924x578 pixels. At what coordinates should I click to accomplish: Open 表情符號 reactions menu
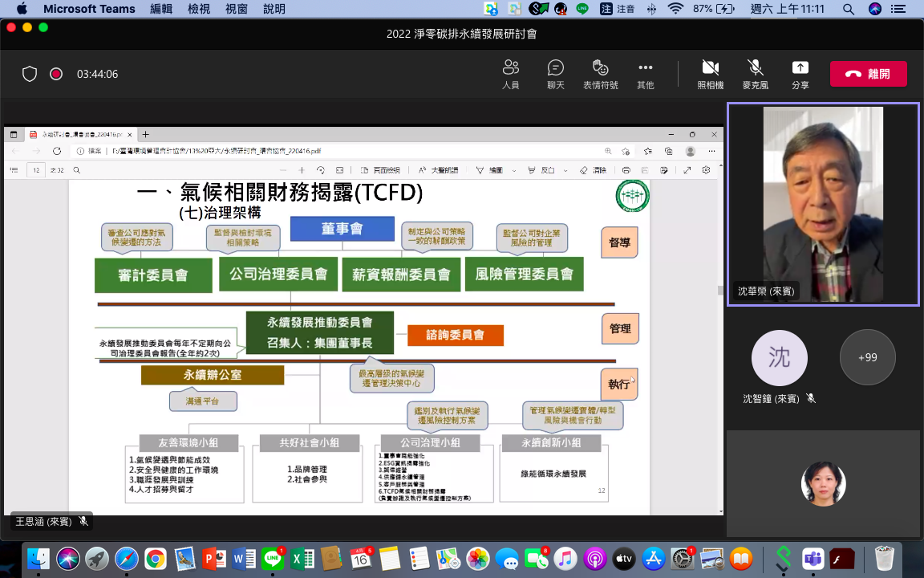click(601, 75)
